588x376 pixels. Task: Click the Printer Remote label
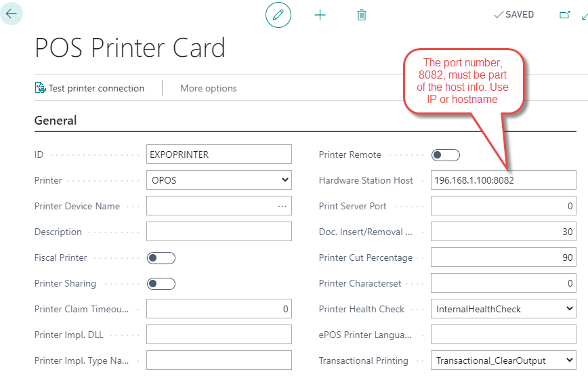coord(350,155)
